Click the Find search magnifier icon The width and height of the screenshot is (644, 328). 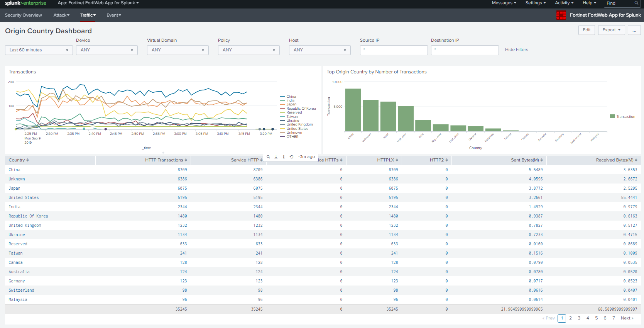[636, 3]
